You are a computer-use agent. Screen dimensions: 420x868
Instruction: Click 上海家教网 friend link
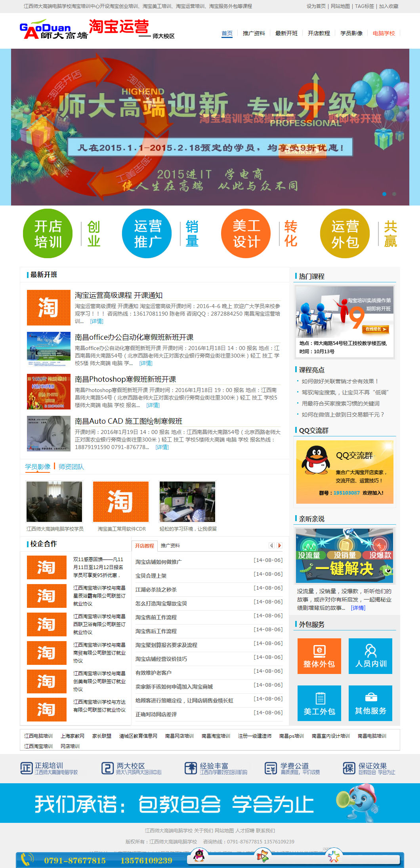[73, 736]
